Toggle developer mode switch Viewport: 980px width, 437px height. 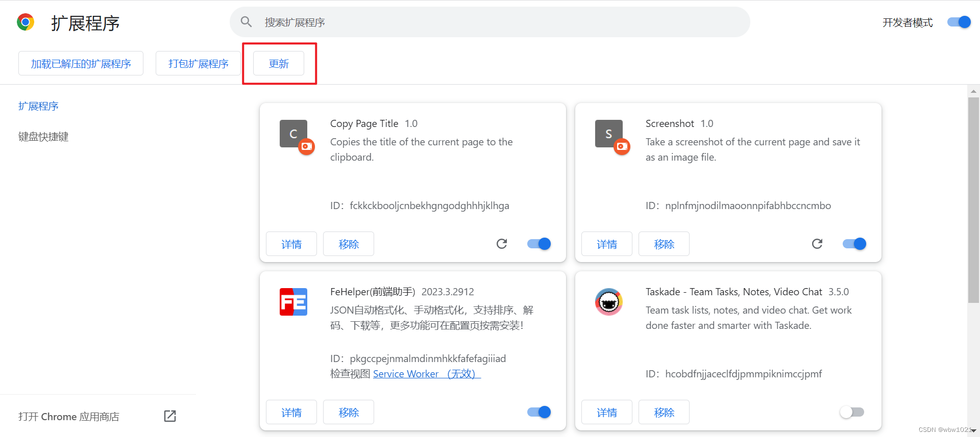pyautogui.click(x=959, y=22)
